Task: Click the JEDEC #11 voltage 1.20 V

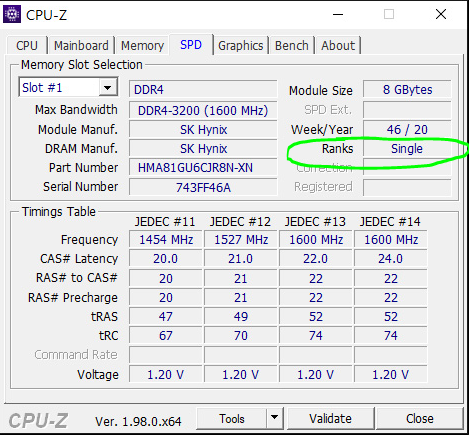Action: (166, 375)
